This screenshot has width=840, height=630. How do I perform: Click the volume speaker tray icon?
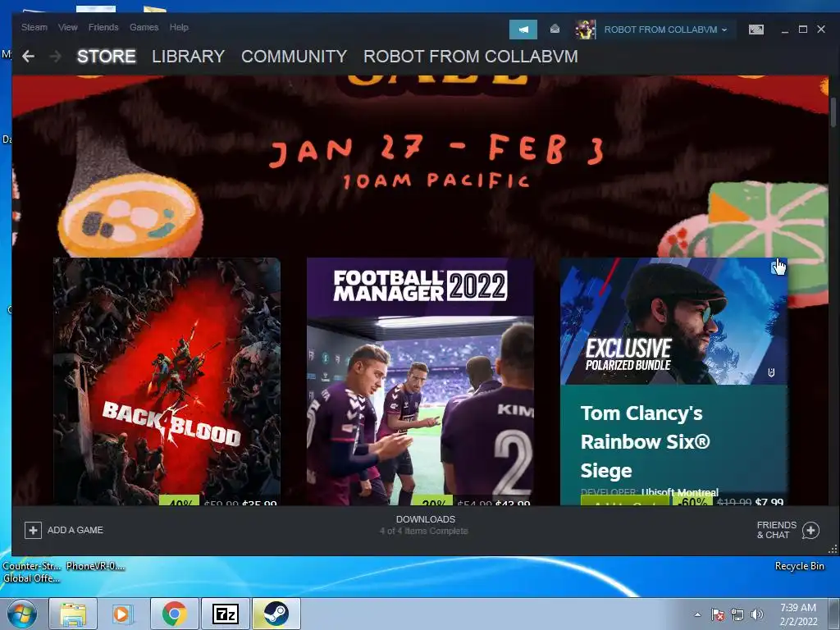click(756, 614)
